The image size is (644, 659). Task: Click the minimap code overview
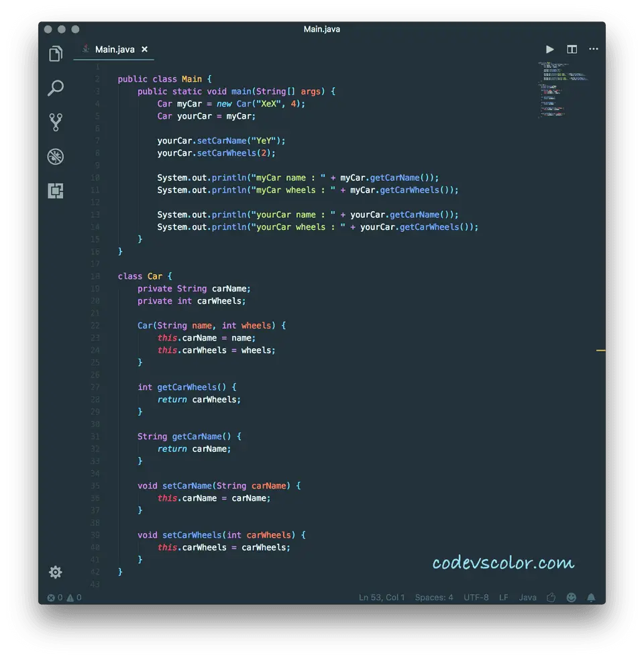[563, 89]
